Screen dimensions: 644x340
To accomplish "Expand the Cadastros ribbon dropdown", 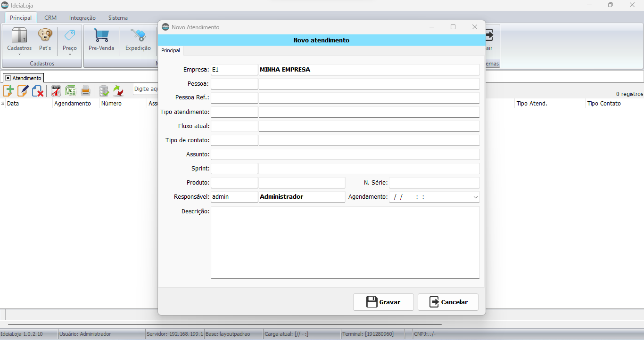I will point(19,54).
